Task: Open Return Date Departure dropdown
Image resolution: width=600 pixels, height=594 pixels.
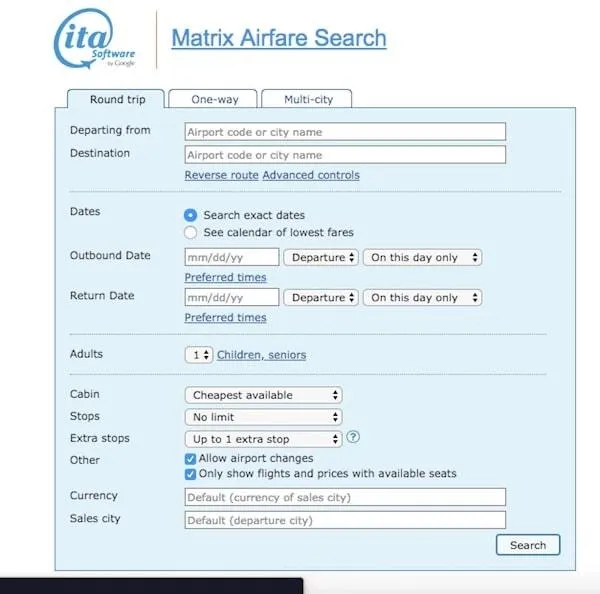Action: pyautogui.click(x=321, y=297)
